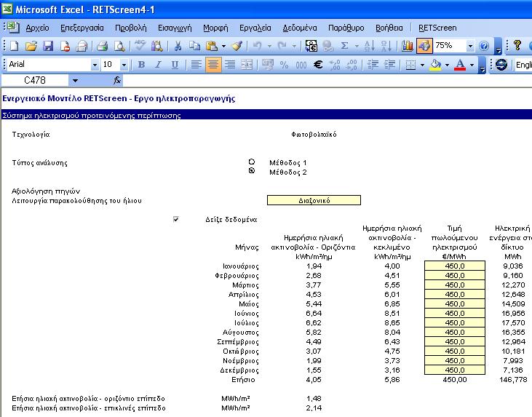The height and width of the screenshot is (417, 532).
Task: Open the RETScreen menu
Action: coord(437,28)
